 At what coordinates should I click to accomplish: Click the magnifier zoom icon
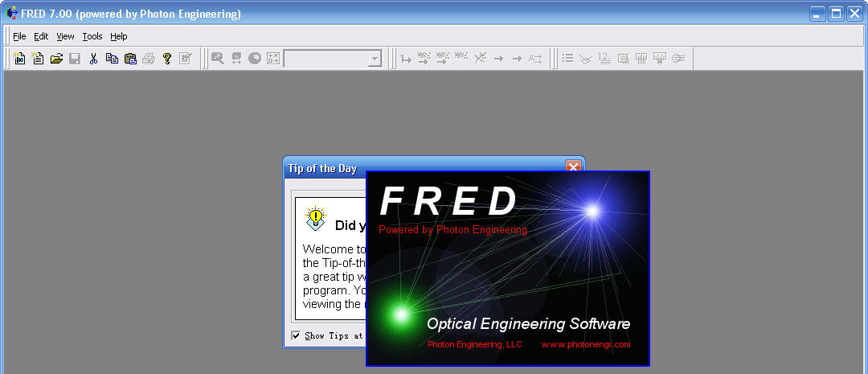pos(218,58)
